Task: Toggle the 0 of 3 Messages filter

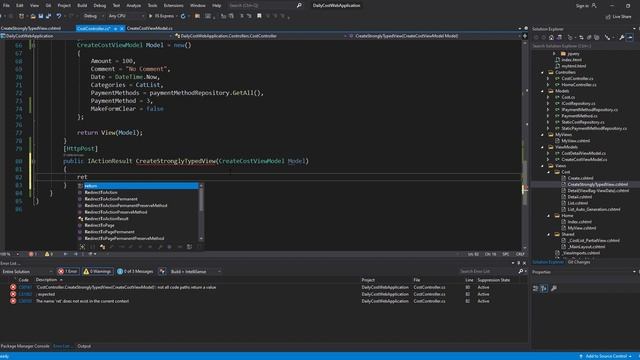Action: (135, 271)
